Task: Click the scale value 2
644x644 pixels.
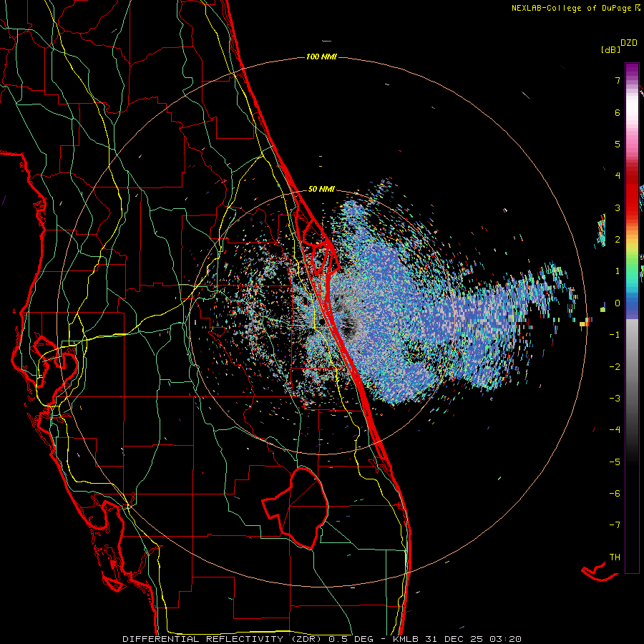Action: click(x=618, y=240)
